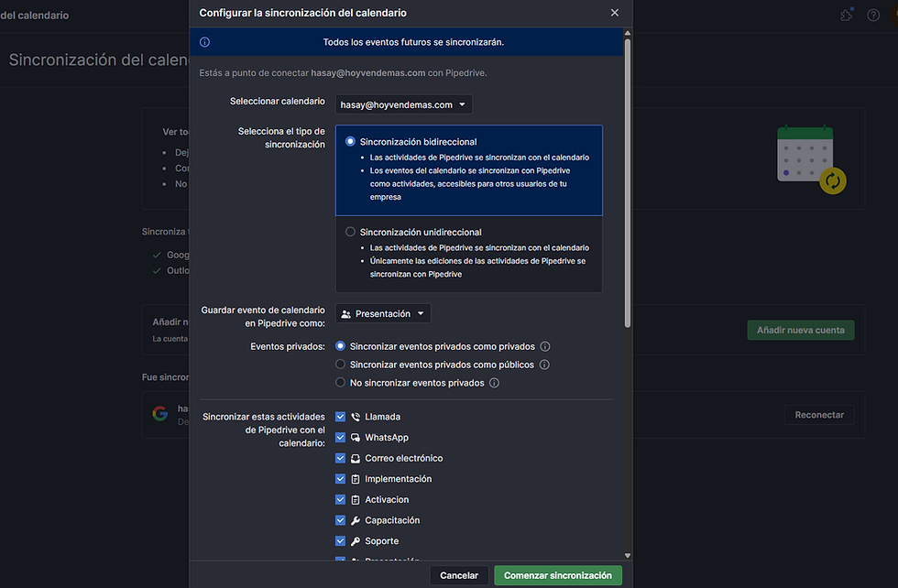The image size is (898, 588).
Task: Click the Capacitación wrench icon
Action: coord(356,520)
